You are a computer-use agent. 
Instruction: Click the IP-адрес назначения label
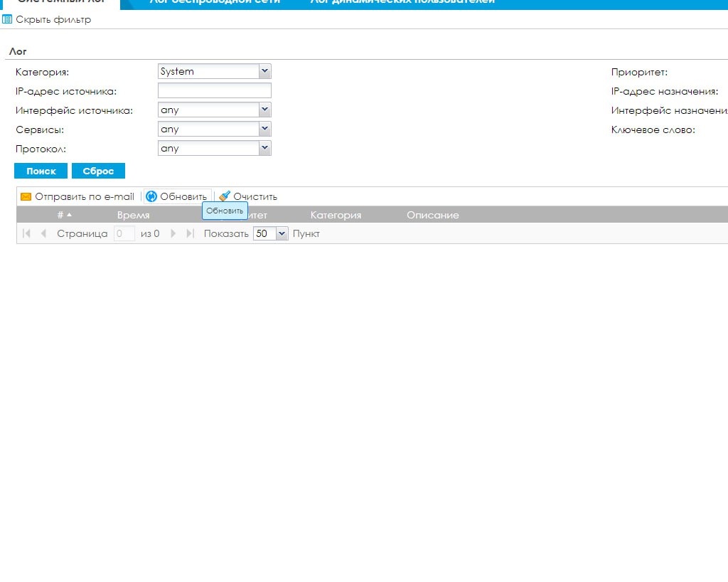665,92
